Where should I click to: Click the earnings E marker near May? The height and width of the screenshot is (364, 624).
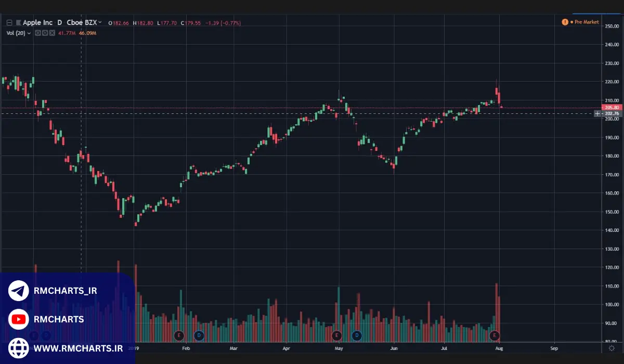[x=336, y=335]
